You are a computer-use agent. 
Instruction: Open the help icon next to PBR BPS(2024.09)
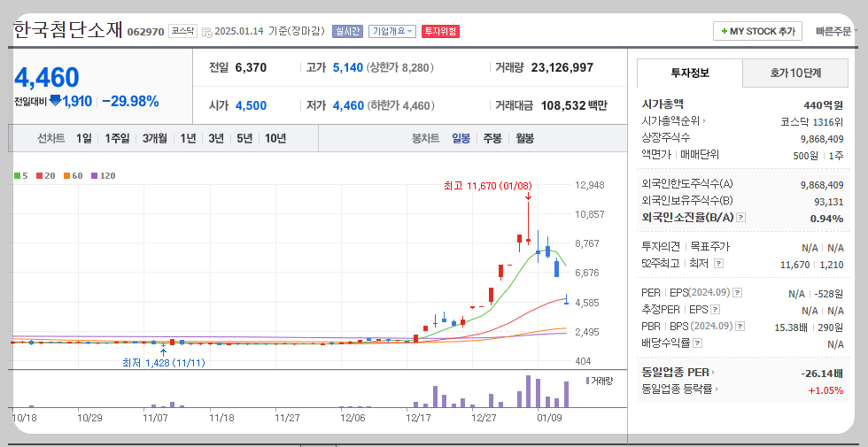(x=740, y=327)
